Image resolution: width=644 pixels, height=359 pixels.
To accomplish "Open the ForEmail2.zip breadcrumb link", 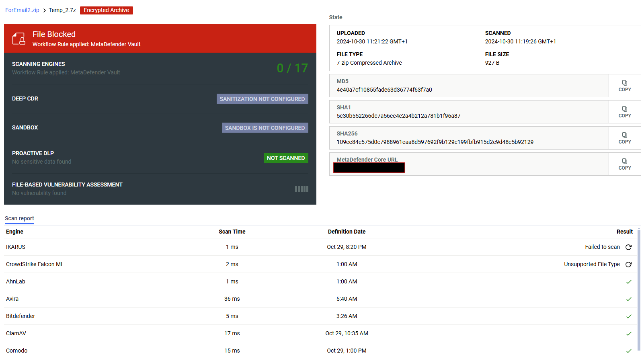I will (22, 10).
